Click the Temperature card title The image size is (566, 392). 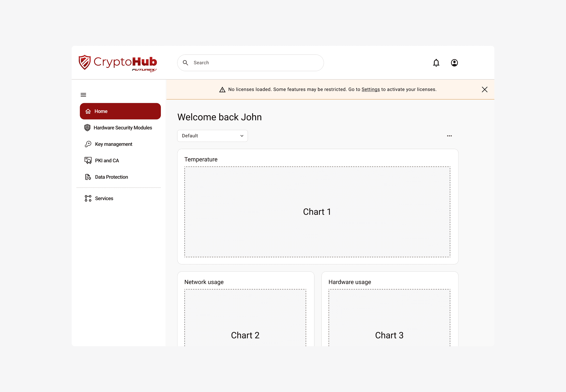(201, 159)
